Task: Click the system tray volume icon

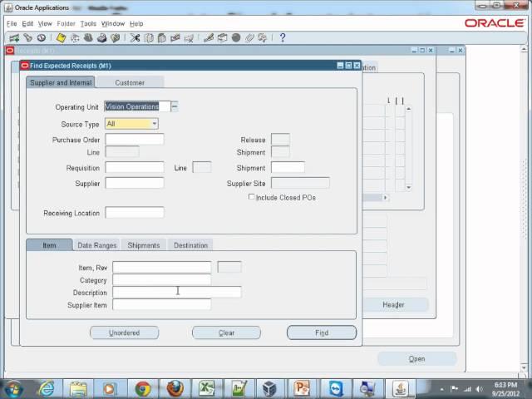Action: [x=480, y=389]
